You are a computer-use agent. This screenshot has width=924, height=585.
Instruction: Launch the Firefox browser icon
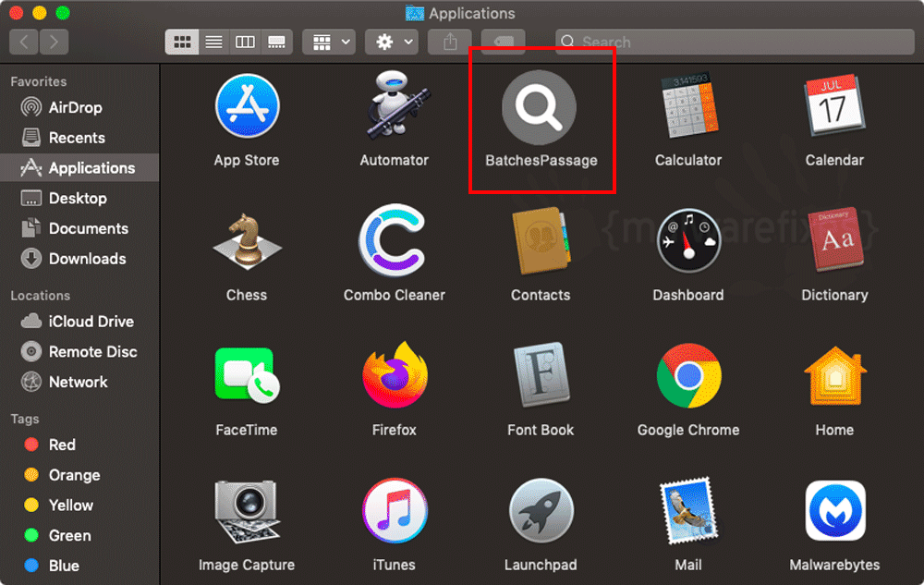[x=395, y=375]
